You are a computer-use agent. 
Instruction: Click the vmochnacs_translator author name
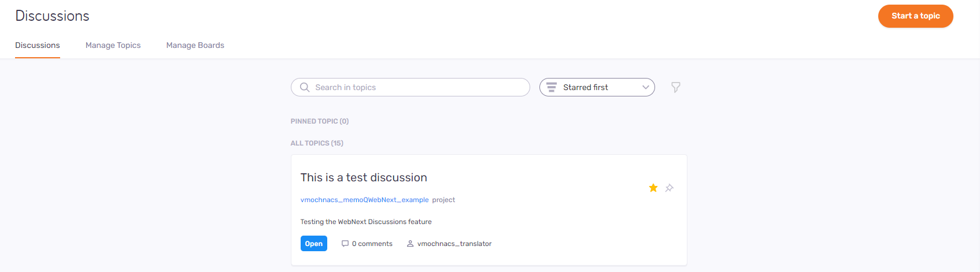[x=454, y=244]
